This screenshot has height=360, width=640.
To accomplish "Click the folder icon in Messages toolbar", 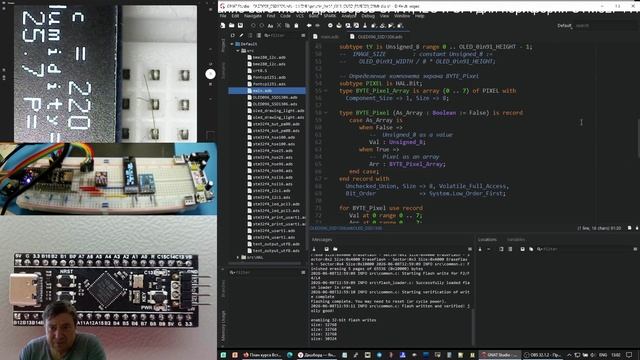I will [x=335, y=249].
